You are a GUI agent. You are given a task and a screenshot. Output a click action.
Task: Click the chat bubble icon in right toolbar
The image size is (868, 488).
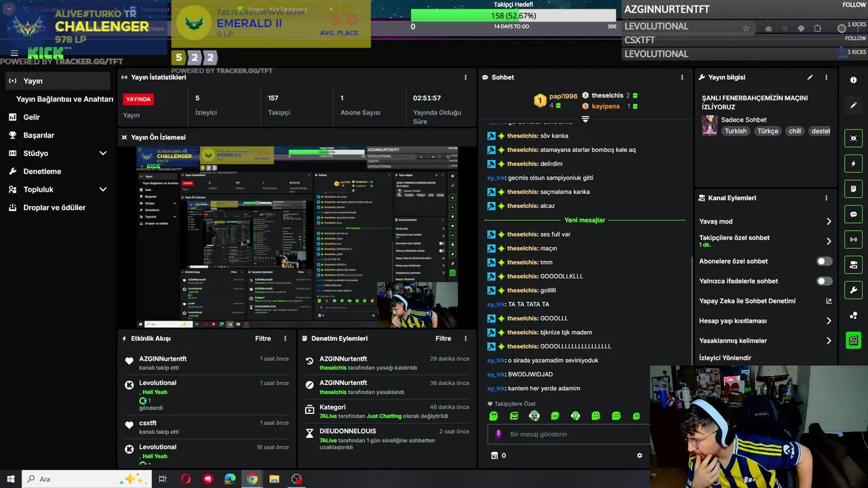[853, 214]
